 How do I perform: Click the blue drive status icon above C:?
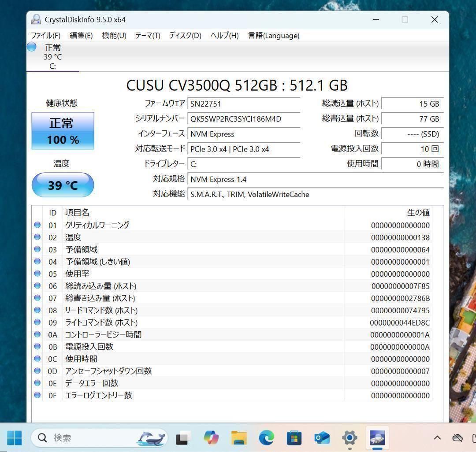(31, 46)
